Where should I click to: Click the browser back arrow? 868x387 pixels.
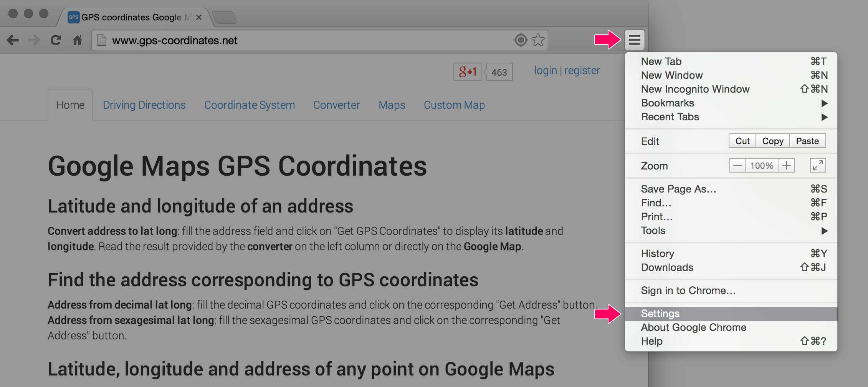[13, 40]
